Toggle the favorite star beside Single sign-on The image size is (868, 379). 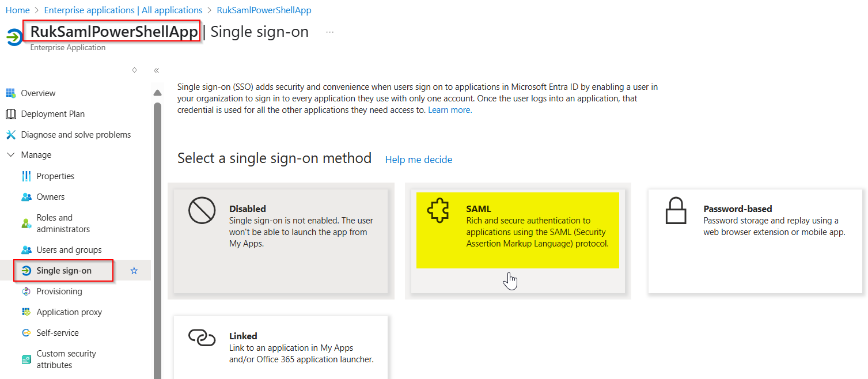(x=134, y=270)
